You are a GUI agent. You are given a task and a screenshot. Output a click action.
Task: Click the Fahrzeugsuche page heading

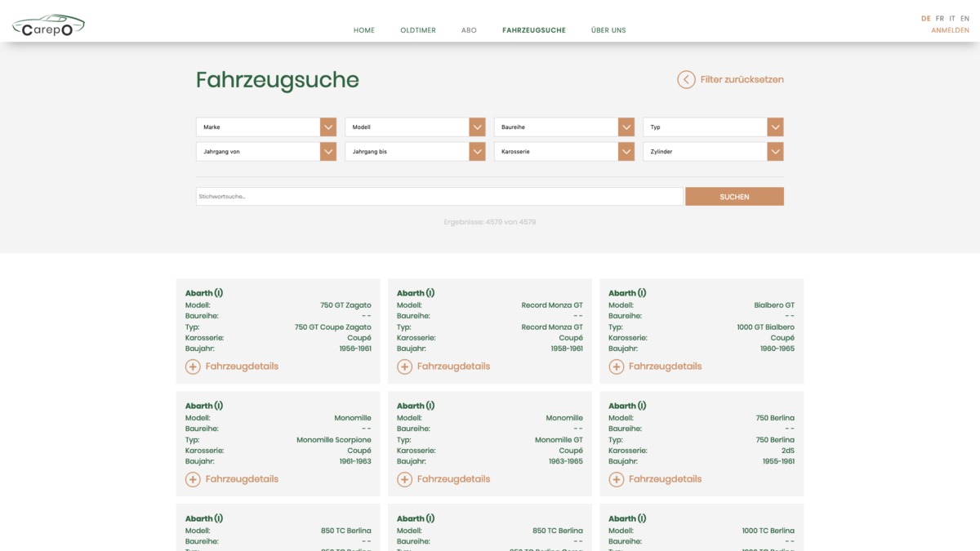click(x=278, y=80)
